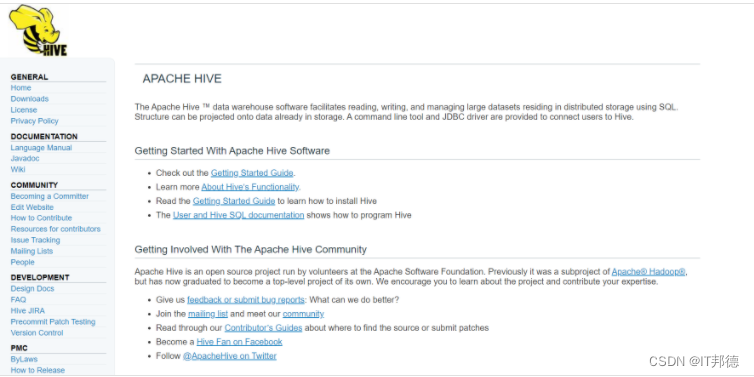This screenshot has width=754, height=377.
Task: Click Getting Involved With The Apache Hive Community heading
Action: tap(251, 249)
